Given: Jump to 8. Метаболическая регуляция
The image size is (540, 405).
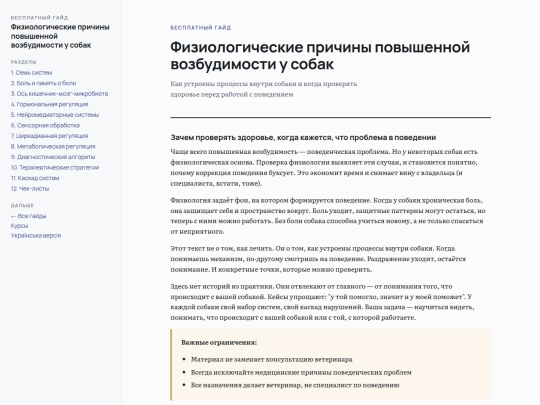Looking at the screenshot, I should tap(53, 146).
